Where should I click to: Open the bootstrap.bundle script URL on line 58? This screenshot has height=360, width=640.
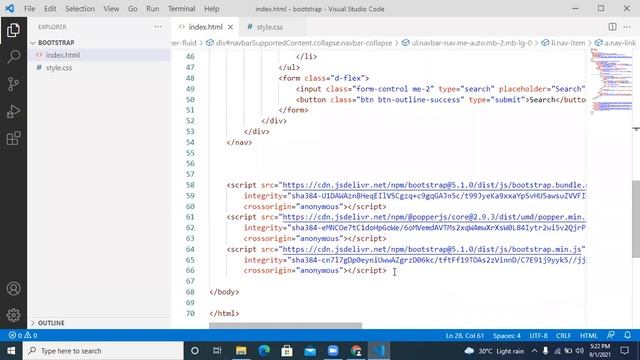(x=434, y=185)
